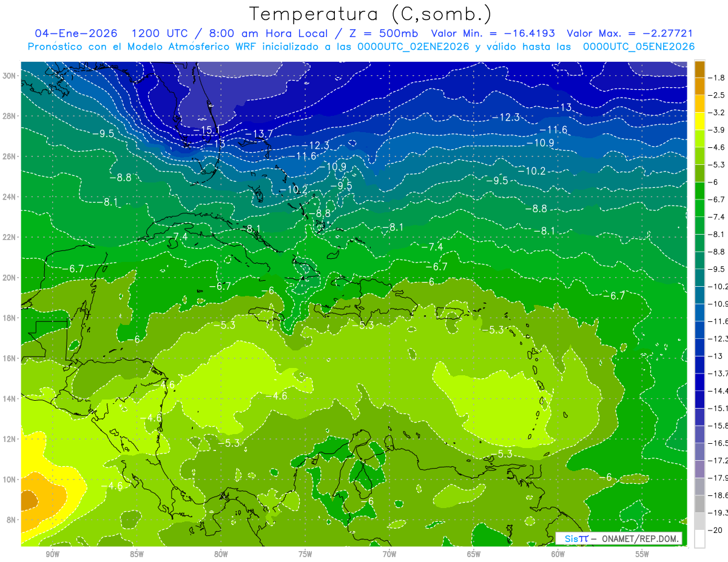Screen dimensions: 728x562
Task: Click the 'SisTT - ONAMET/REP.DOM.' credit box
Action: point(619,538)
